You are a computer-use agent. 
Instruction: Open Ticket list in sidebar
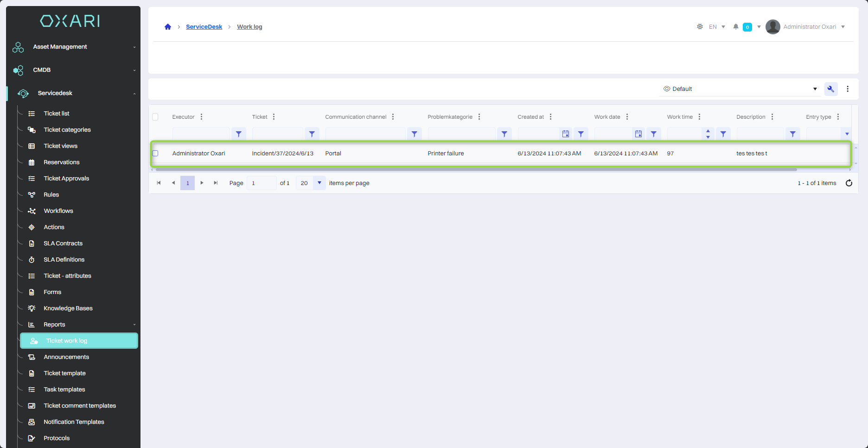coord(57,114)
